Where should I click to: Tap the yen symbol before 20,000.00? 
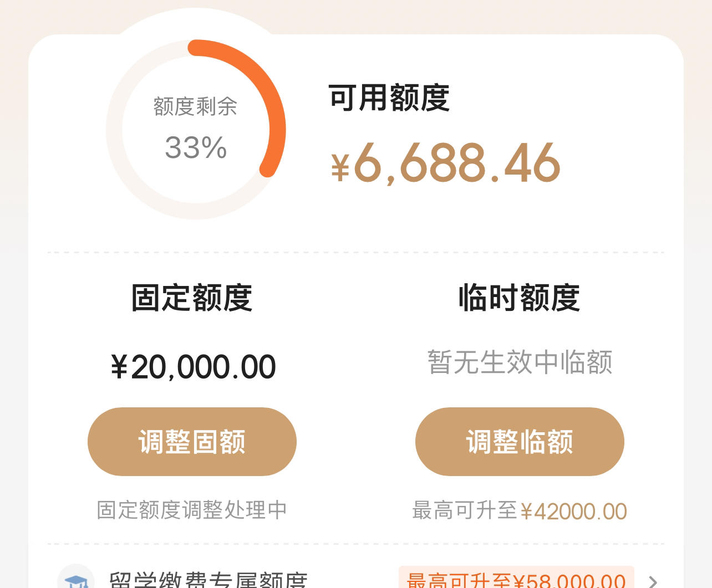point(119,367)
